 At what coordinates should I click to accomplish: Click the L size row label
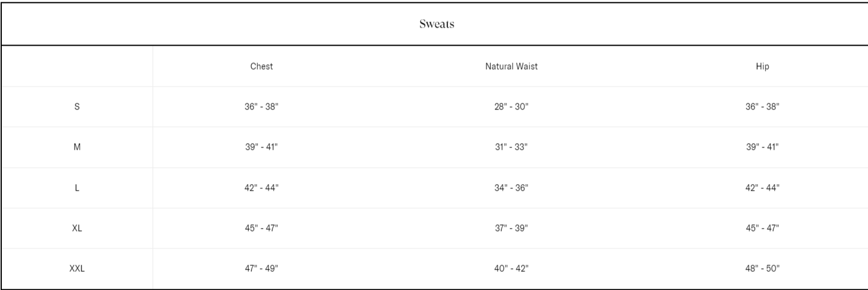point(77,188)
